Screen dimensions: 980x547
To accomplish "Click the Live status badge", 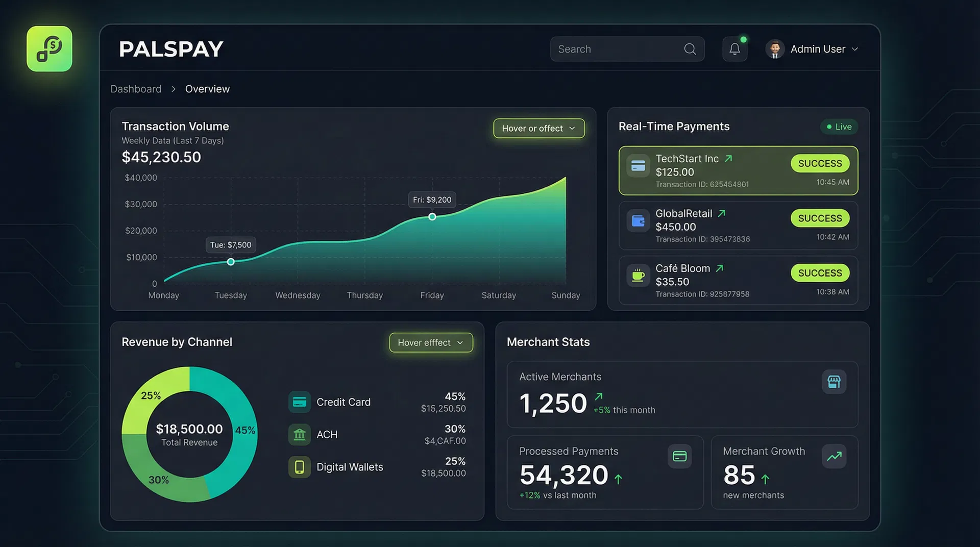I will tap(839, 127).
